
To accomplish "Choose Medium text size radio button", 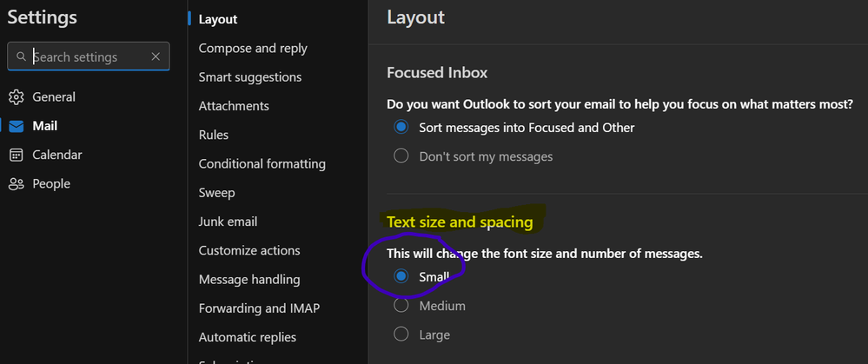I will pyautogui.click(x=401, y=306).
